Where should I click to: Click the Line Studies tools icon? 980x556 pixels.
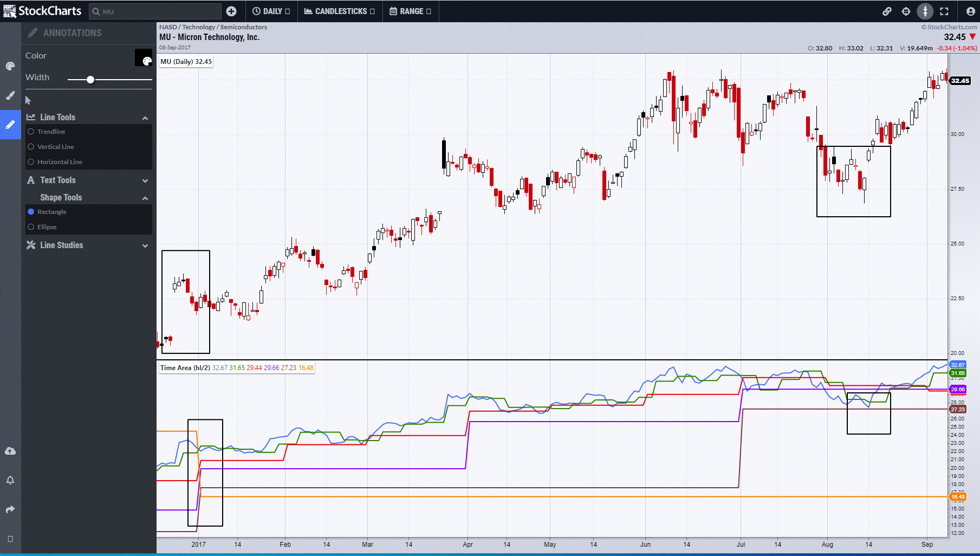31,245
